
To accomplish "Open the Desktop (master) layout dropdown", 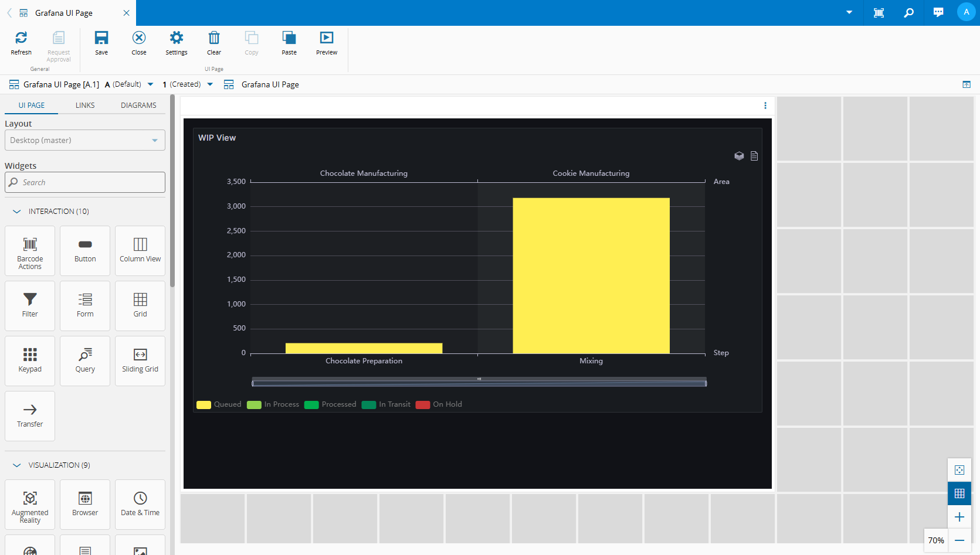I will point(85,141).
